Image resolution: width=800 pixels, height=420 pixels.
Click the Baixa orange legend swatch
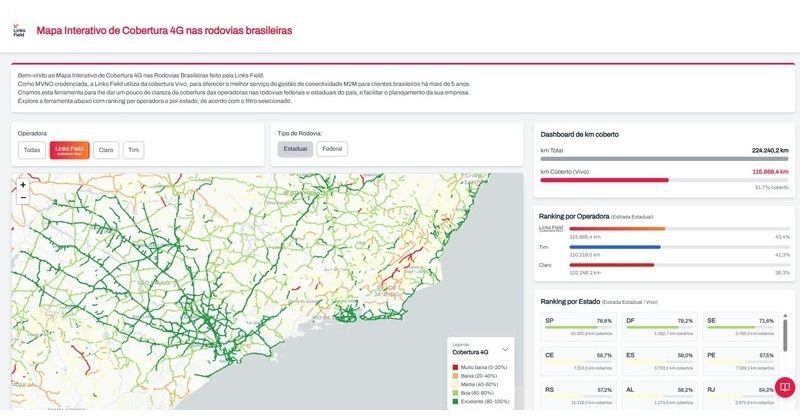click(x=455, y=376)
